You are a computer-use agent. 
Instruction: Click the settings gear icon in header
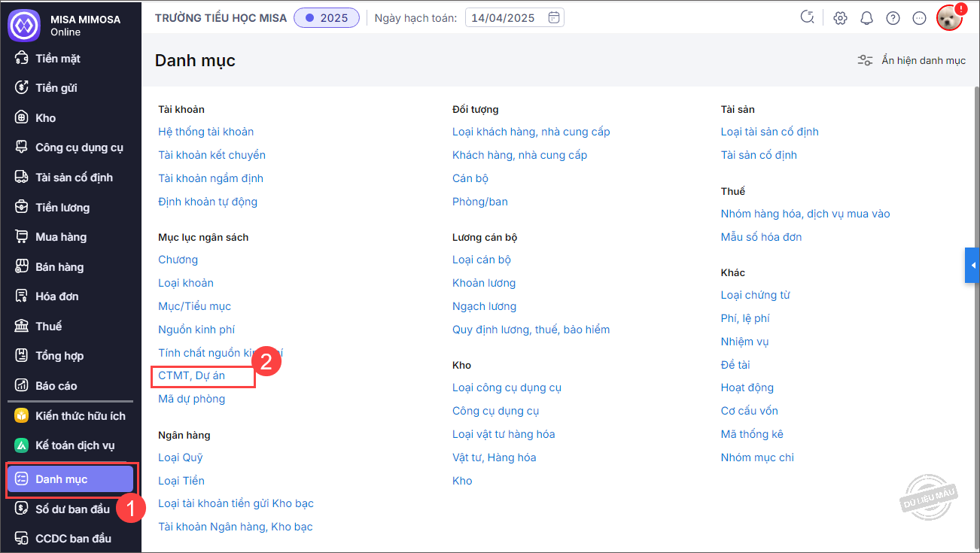coord(840,18)
